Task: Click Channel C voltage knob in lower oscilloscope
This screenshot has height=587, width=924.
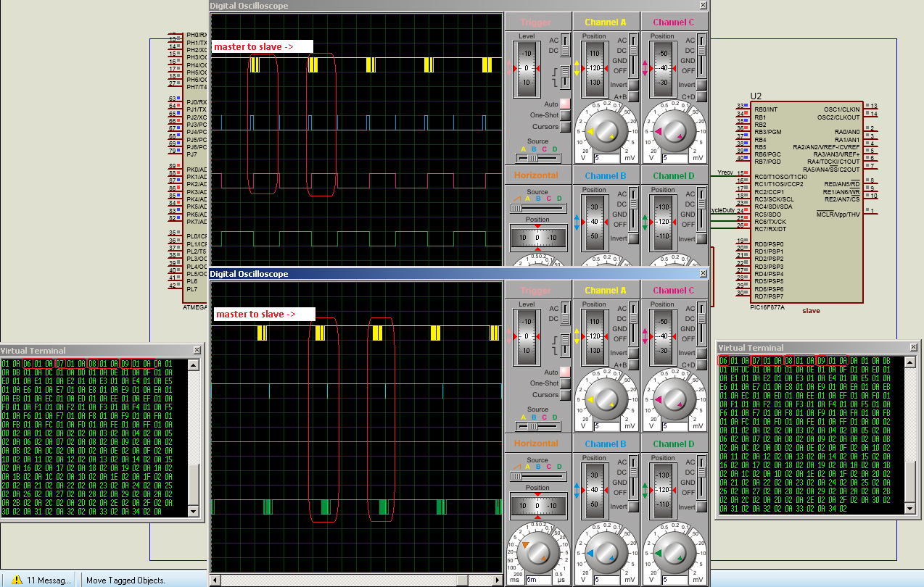Action: tap(674, 399)
